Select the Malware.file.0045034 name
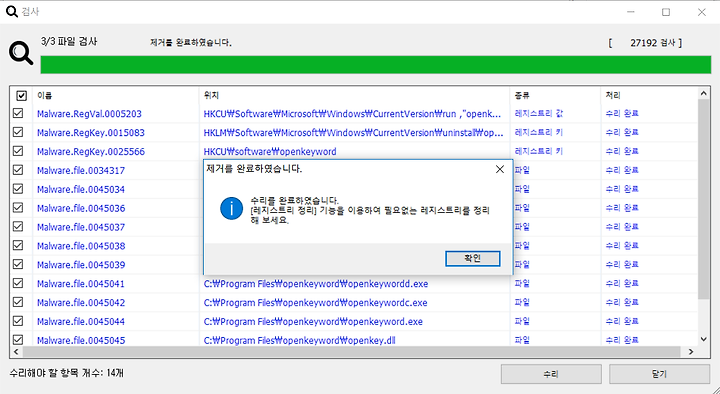 pyautogui.click(x=81, y=189)
